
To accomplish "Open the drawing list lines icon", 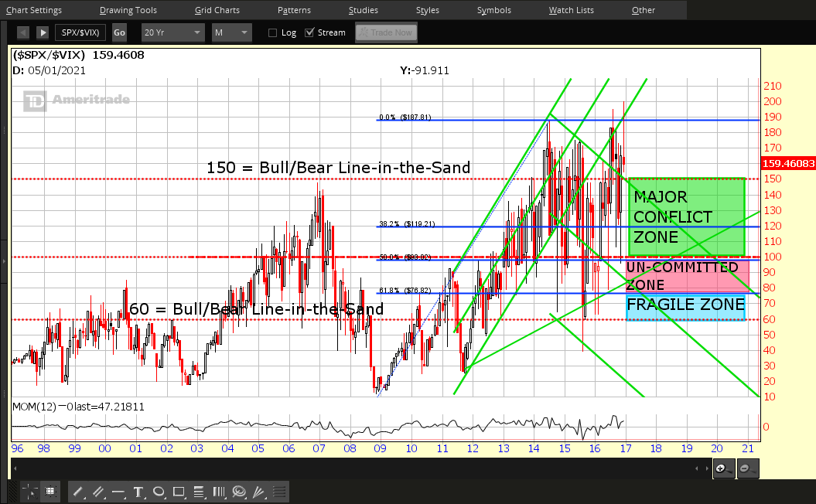I will [279, 492].
